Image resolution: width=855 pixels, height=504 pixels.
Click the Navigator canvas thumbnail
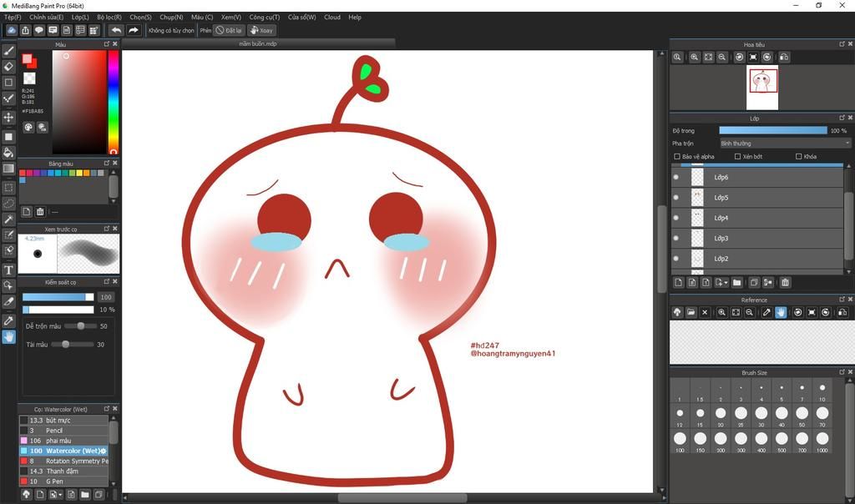[762, 87]
